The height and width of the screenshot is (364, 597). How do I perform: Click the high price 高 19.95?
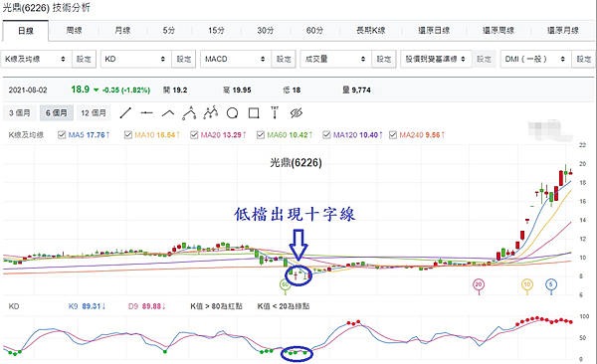tap(237, 91)
